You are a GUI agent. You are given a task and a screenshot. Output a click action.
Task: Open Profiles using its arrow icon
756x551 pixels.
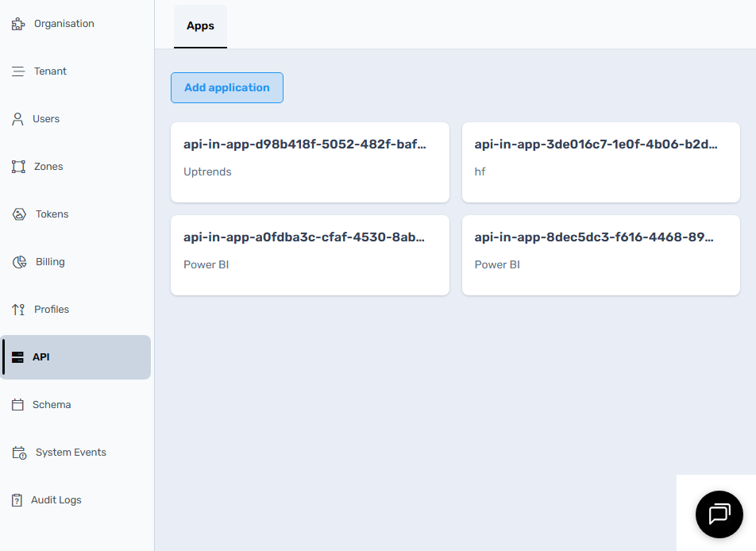point(18,310)
